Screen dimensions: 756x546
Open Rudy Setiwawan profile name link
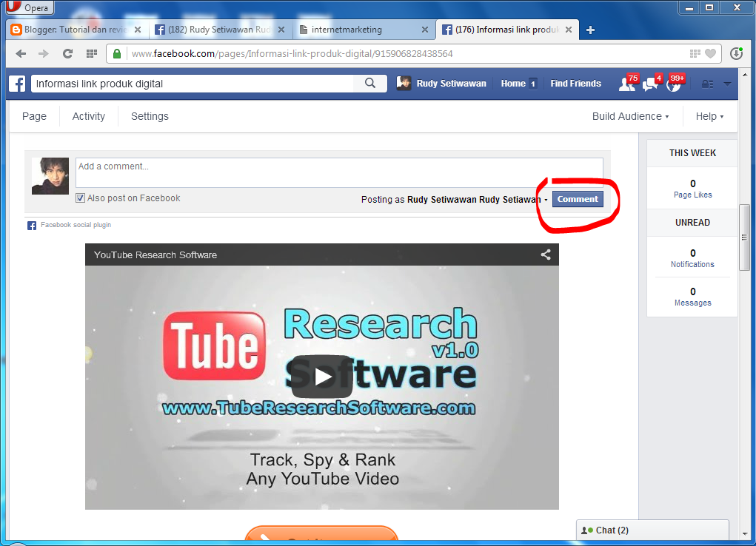[451, 84]
